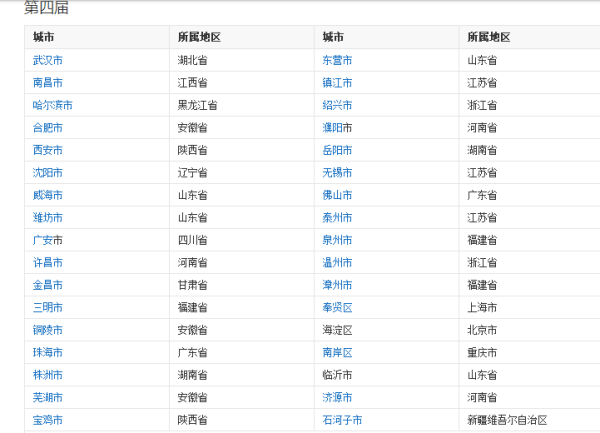
Task: Open the 东营市 link
Action: pyautogui.click(x=337, y=60)
